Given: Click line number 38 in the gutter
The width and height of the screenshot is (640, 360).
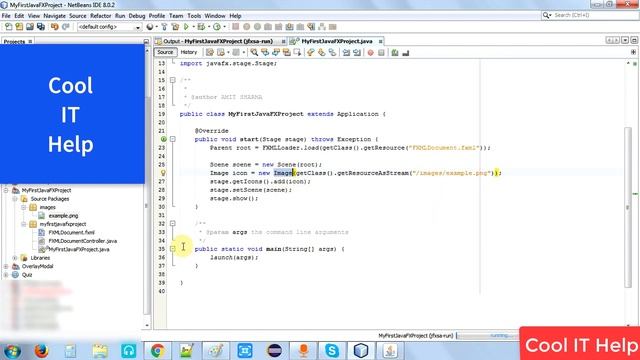Looking at the screenshot, I should coord(162,275).
